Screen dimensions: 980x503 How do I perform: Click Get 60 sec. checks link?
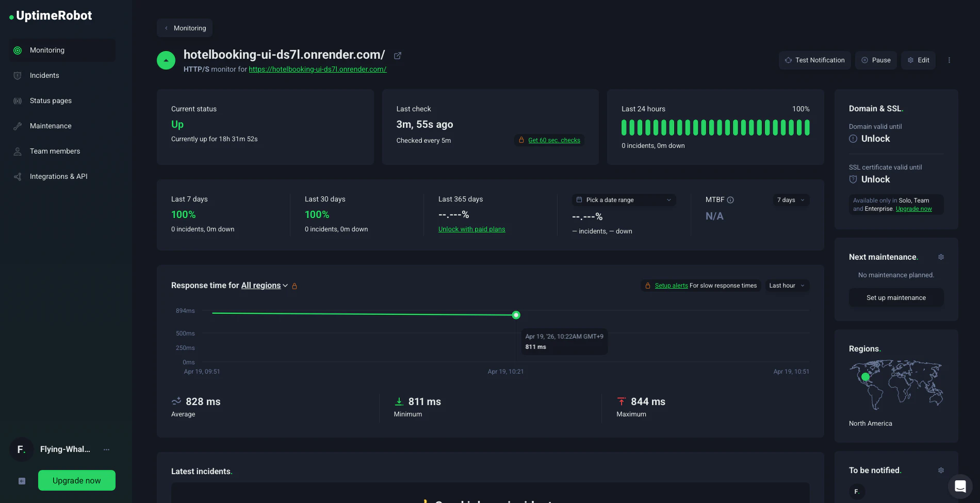point(554,140)
